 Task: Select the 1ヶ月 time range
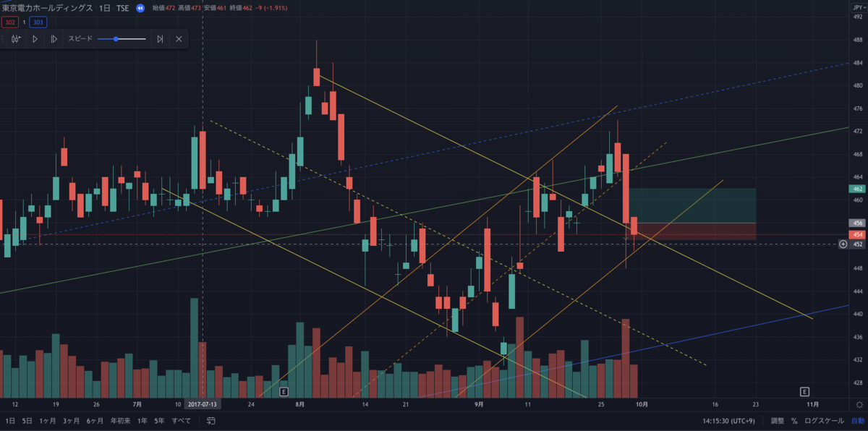[47, 421]
